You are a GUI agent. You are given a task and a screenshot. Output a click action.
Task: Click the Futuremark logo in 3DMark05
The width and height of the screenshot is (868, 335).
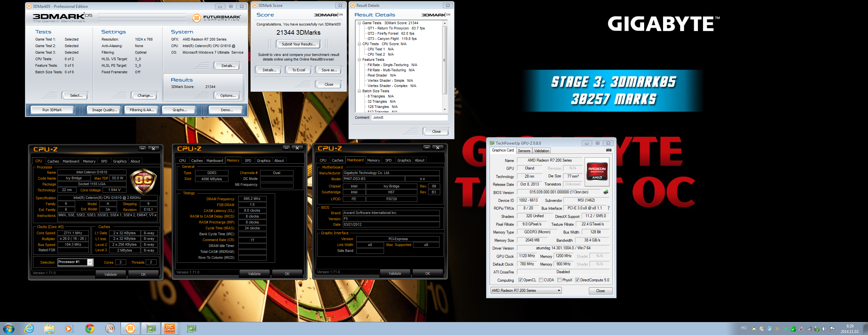pos(217,18)
